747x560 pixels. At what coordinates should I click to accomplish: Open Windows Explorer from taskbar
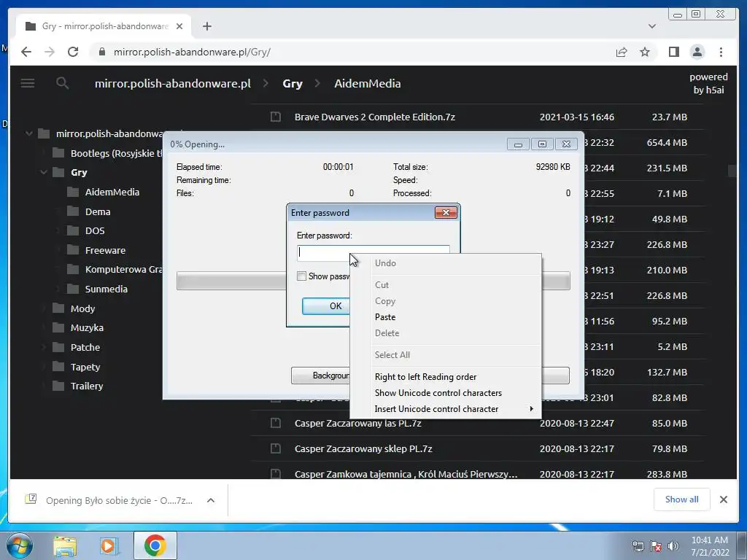(65, 545)
